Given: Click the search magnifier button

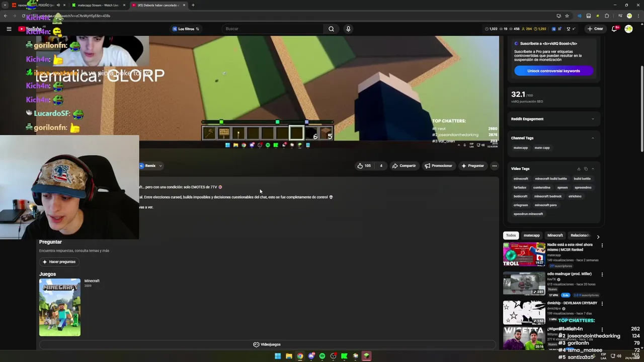Looking at the screenshot, I should pyautogui.click(x=331, y=29).
